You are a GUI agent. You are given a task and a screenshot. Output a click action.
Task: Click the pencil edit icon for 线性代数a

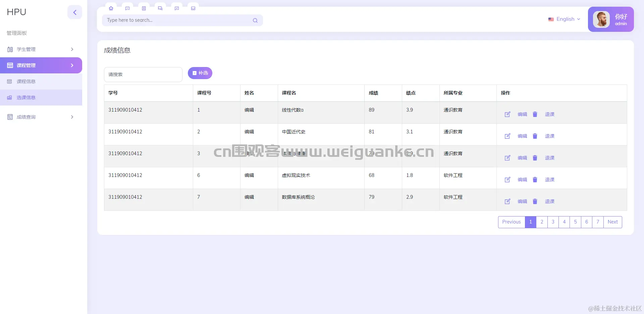(x=507, y=114)
